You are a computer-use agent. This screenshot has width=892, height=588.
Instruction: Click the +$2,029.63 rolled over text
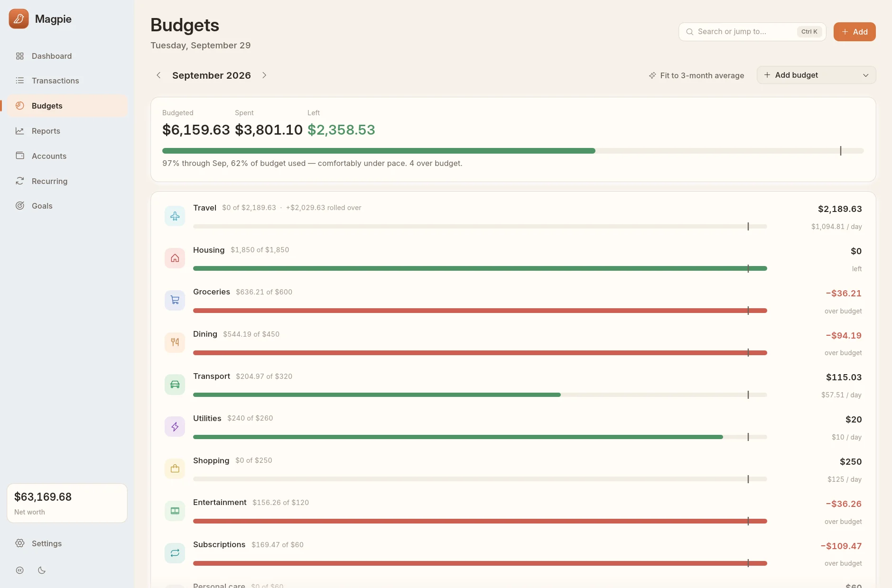click(324, 208)
